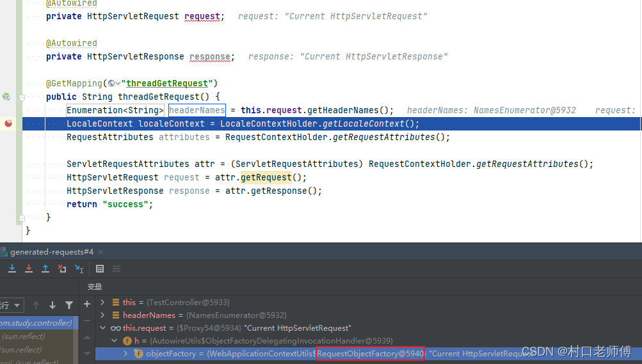
Task: Select the this.request watch row
Action: point(369,328)
